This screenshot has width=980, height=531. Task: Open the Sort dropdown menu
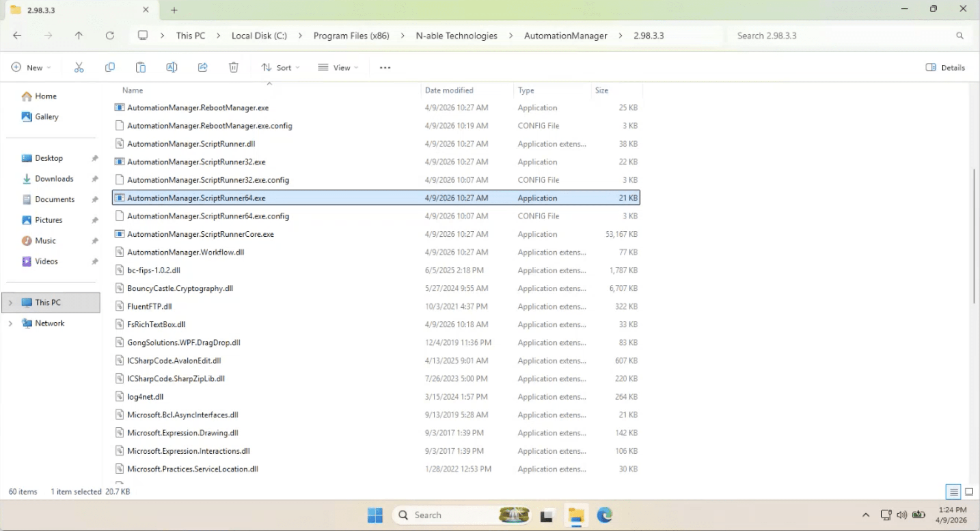pos(280,67)
